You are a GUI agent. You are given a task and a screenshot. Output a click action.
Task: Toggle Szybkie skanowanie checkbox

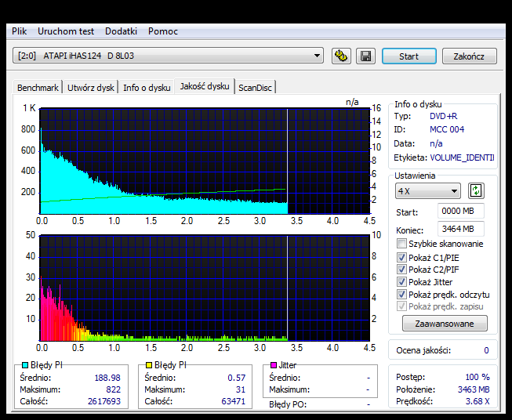pos(401,244)
